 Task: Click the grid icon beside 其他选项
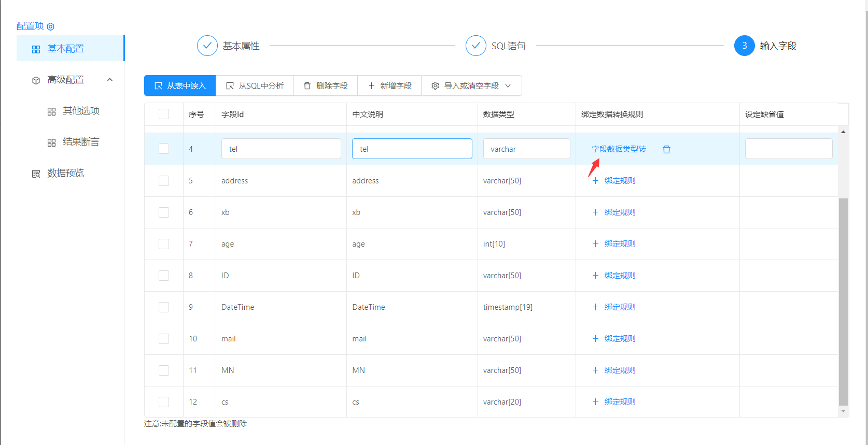click(x=51, y=111)
